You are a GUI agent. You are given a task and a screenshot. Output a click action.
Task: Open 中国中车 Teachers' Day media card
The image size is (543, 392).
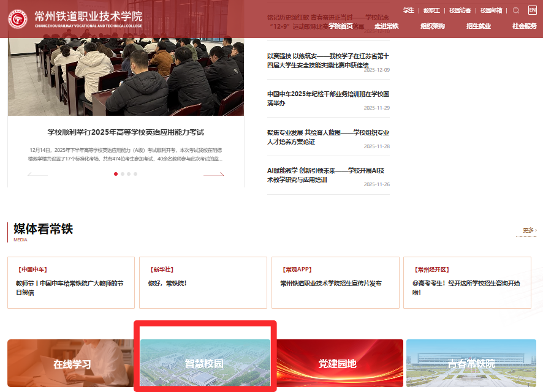[x=71, y=282]
